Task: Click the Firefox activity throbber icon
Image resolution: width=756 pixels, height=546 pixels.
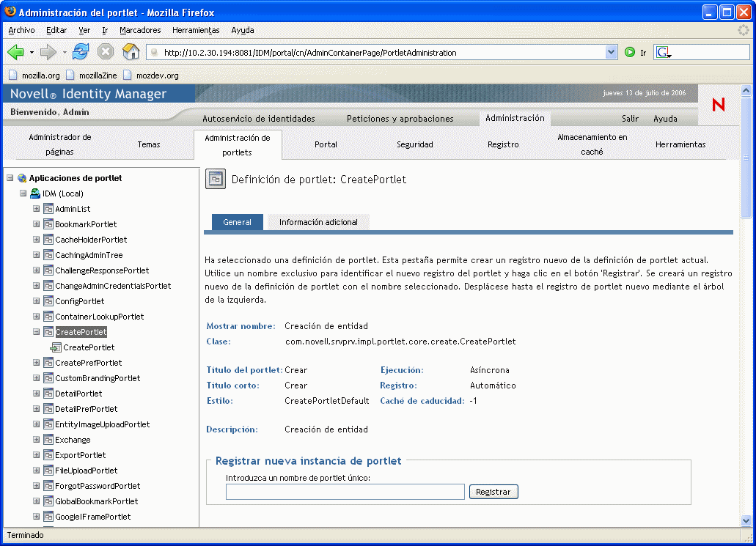Action: 743,30
